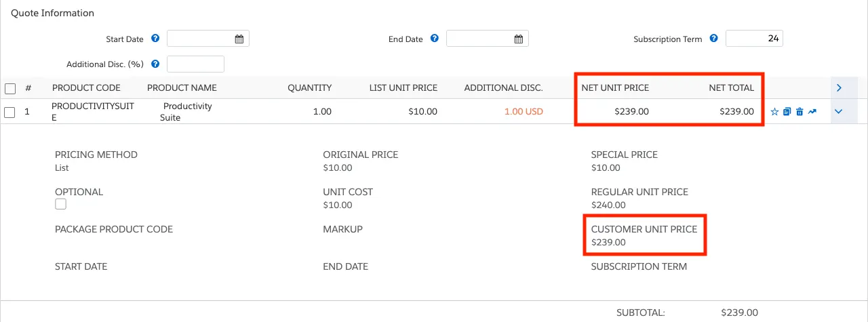Check the OPTIONAL checkbox
The image size is (868, 322).
pos(61,203)
